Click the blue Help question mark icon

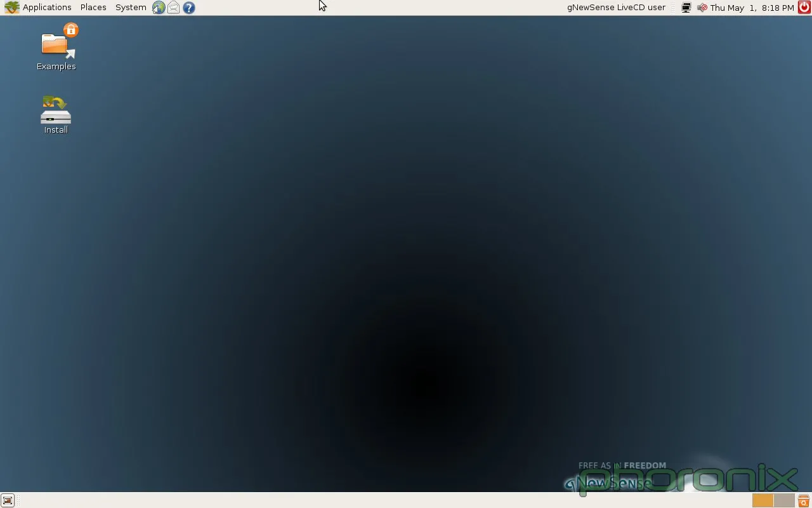189,8
